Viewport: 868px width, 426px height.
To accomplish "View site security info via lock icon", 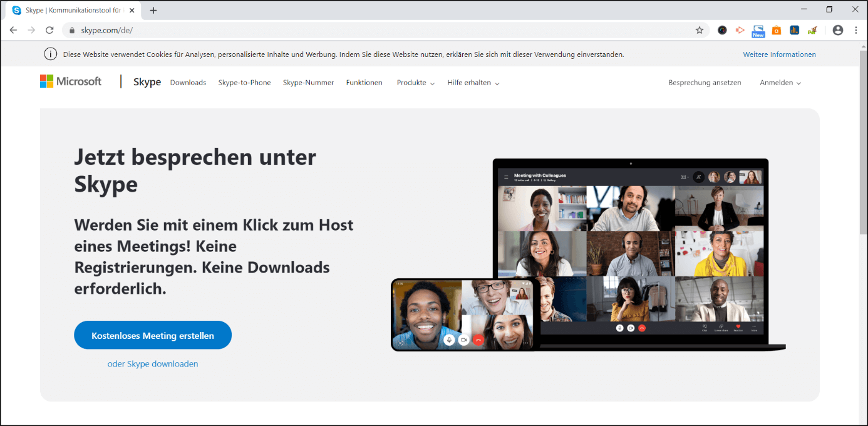I will point(72,30).
